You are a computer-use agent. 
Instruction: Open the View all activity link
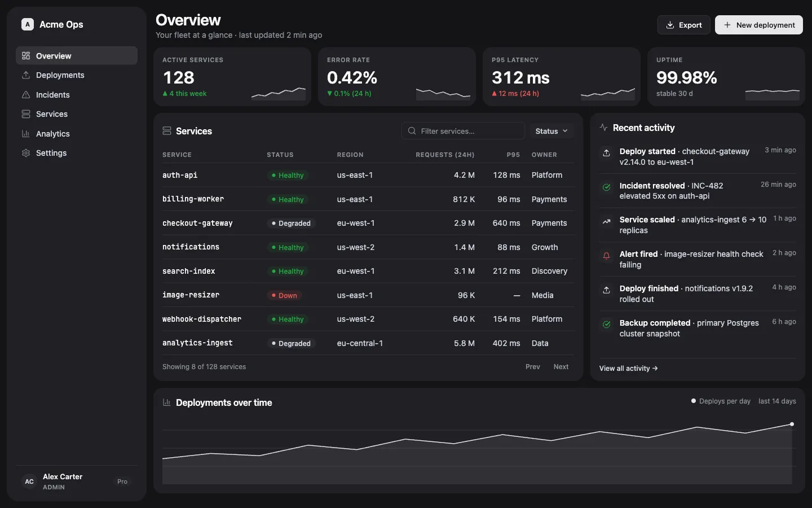click(628, 369)
